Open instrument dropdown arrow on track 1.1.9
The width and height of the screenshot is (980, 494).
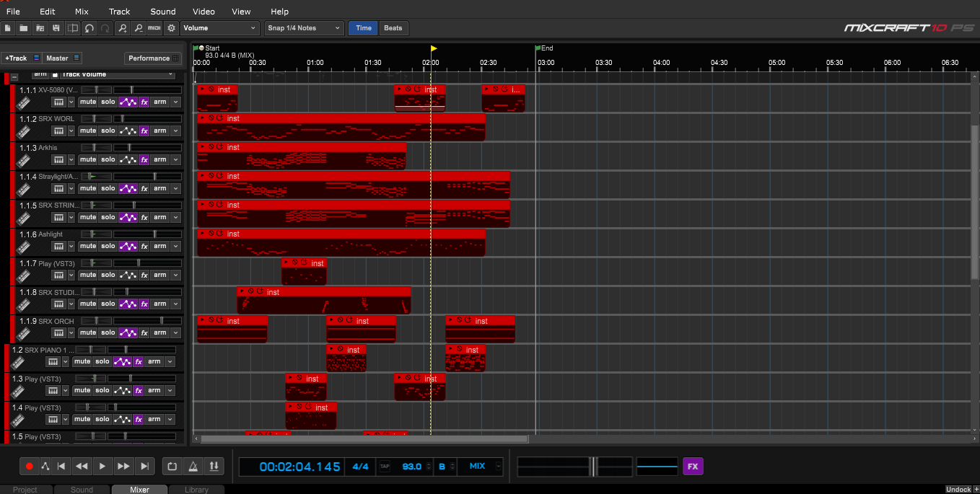[x=71, y=332]
